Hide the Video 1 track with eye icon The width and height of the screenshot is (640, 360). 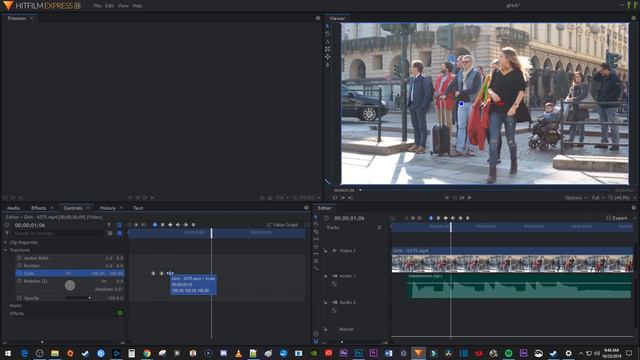(x=334, y=251)
